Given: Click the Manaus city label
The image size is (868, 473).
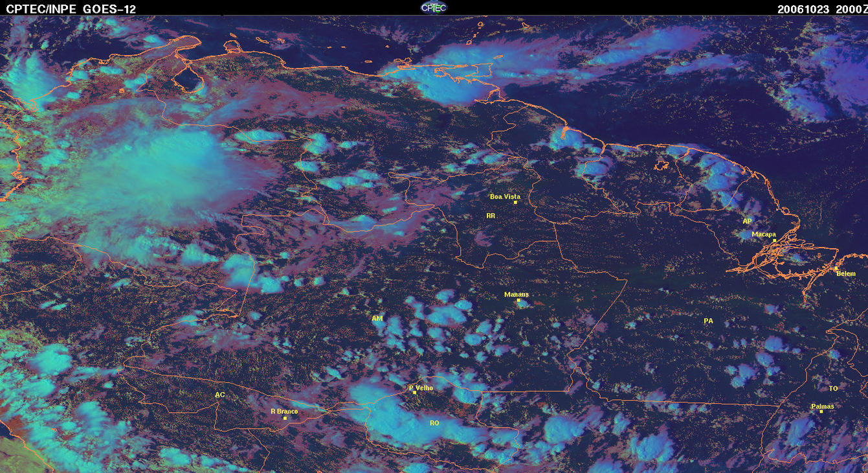Looking at the screenshot, I should click(x=517, y=294).
